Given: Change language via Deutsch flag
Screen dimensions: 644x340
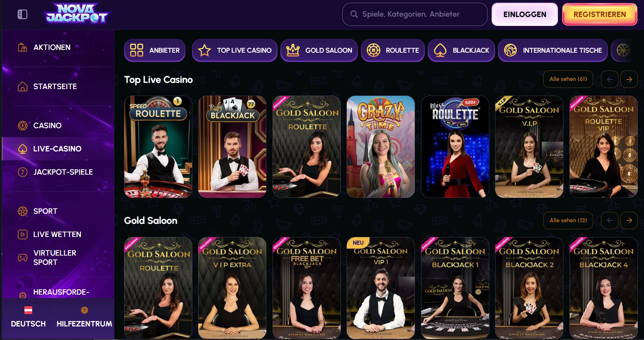Looking at the screenshot, I should coord(28,310).
